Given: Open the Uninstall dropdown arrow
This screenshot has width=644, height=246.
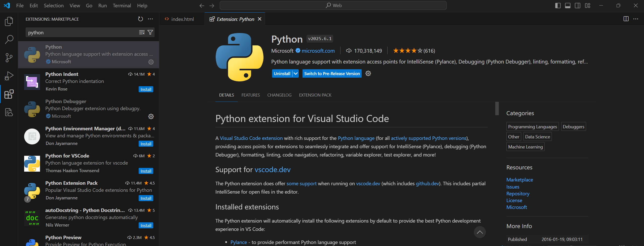Looking at the screenshot, I should [295, 73].
